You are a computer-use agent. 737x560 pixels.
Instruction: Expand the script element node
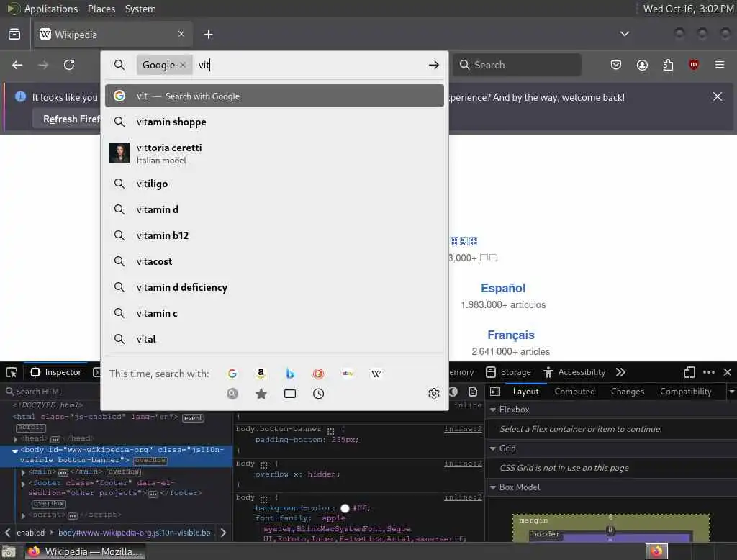tap(23, 516)
